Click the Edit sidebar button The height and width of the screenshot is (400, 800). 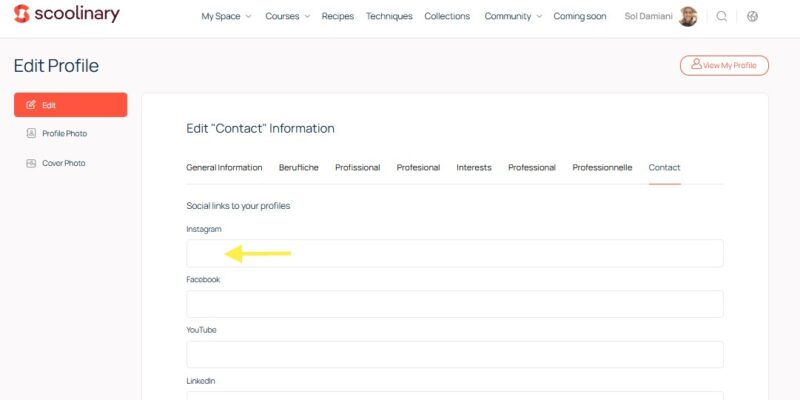coord(70,104)
